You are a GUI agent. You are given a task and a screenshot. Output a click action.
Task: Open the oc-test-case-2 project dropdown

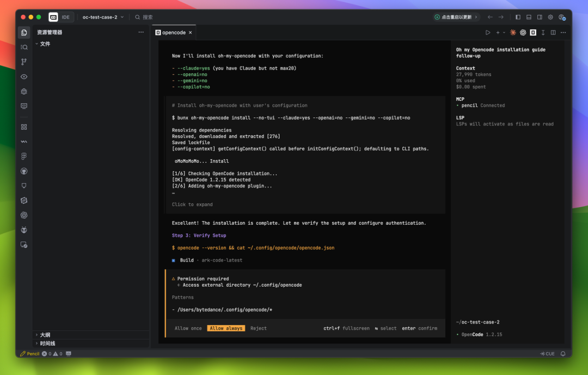coord(103,17)
